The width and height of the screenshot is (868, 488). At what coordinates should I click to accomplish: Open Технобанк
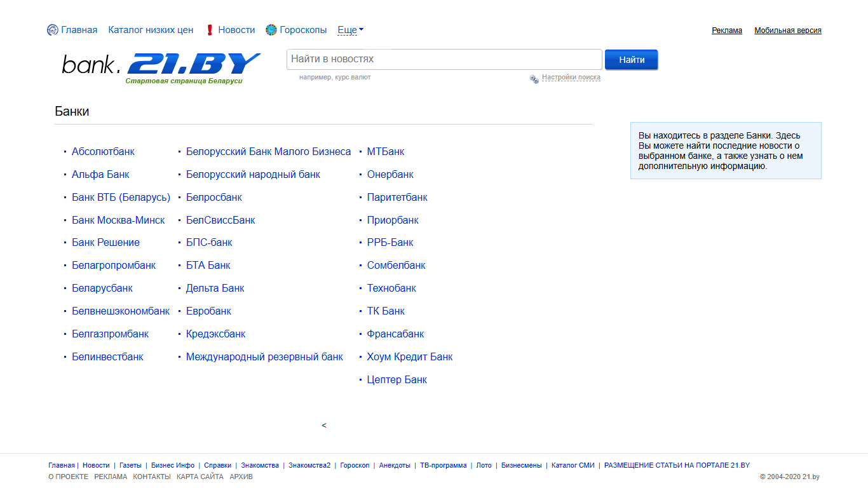391,288
